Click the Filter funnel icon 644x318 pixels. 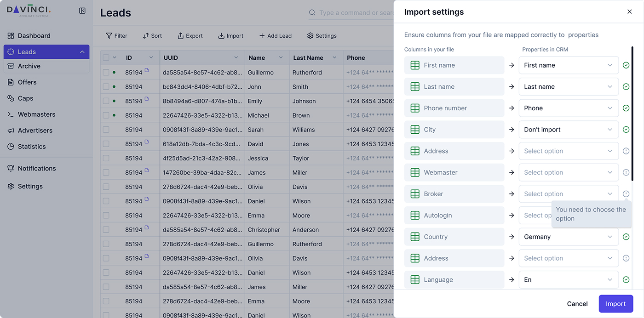pos(109,36)
